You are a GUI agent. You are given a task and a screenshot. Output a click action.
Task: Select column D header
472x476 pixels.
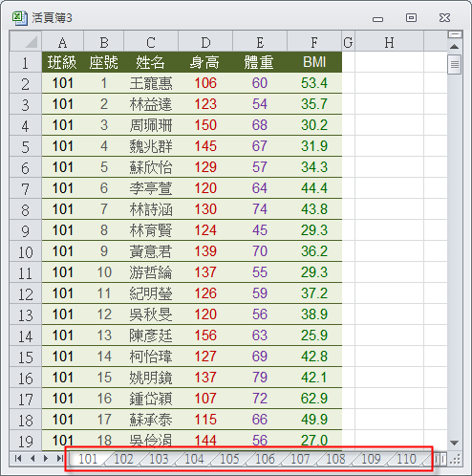205,41
